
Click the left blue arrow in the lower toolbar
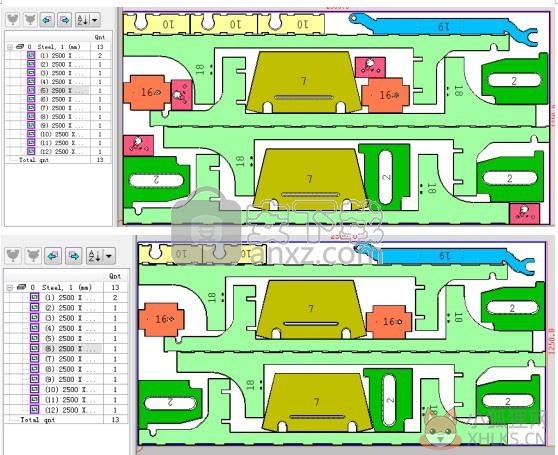pyautogui.click(x=53, y=256)
